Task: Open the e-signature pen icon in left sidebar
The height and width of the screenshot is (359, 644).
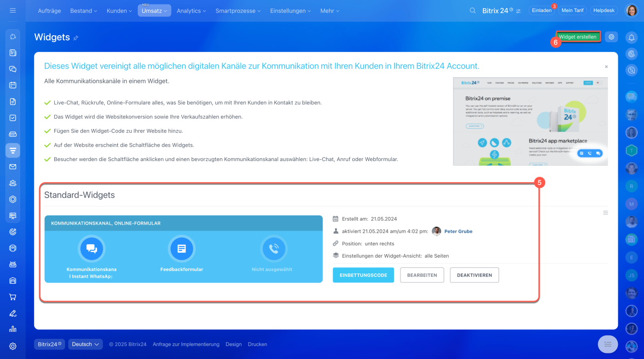Action: [x=13, y=313]
